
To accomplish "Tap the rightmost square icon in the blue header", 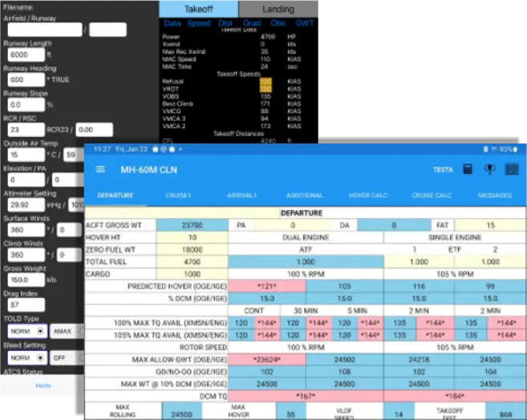I will coord(512,169).
